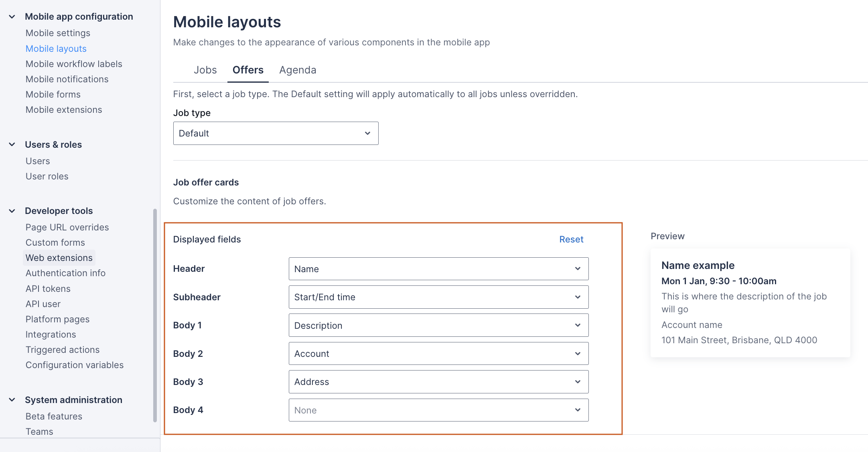Collapse the Users & roles section

pos(12,145)
